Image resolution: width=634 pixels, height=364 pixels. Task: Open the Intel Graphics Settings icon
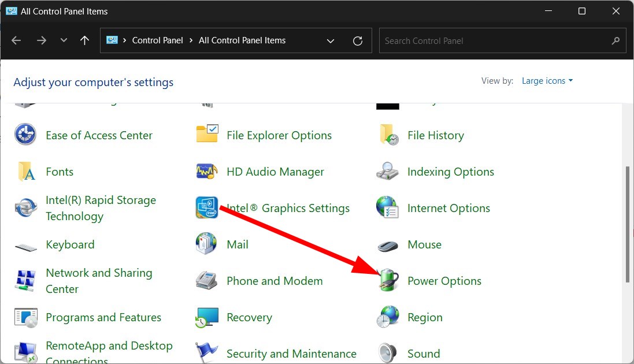pos(207,208)
